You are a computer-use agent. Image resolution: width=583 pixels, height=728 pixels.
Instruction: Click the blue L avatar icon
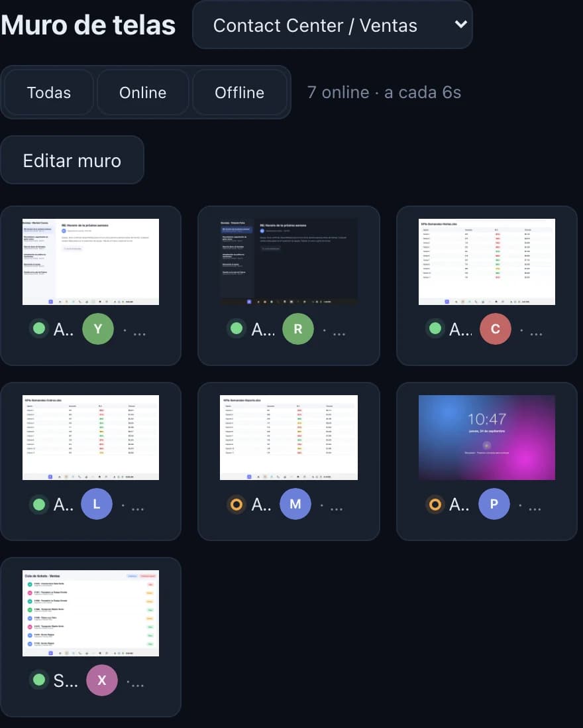coord(97,504)
